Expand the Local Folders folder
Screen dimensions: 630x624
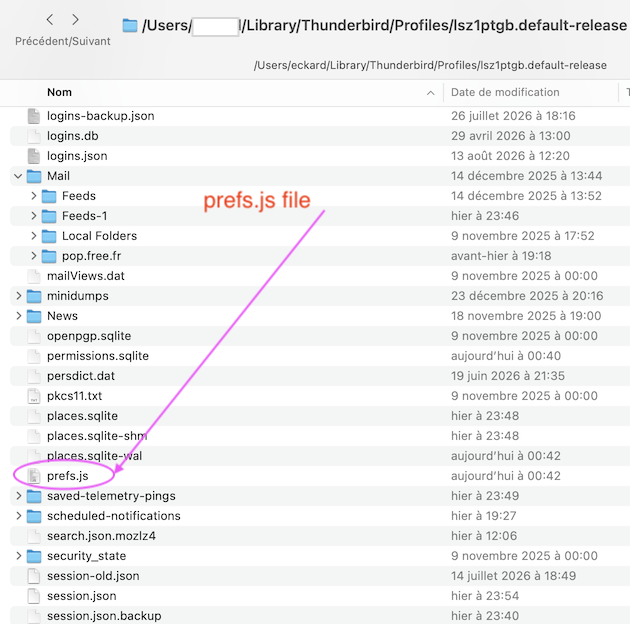pos(34,236)
